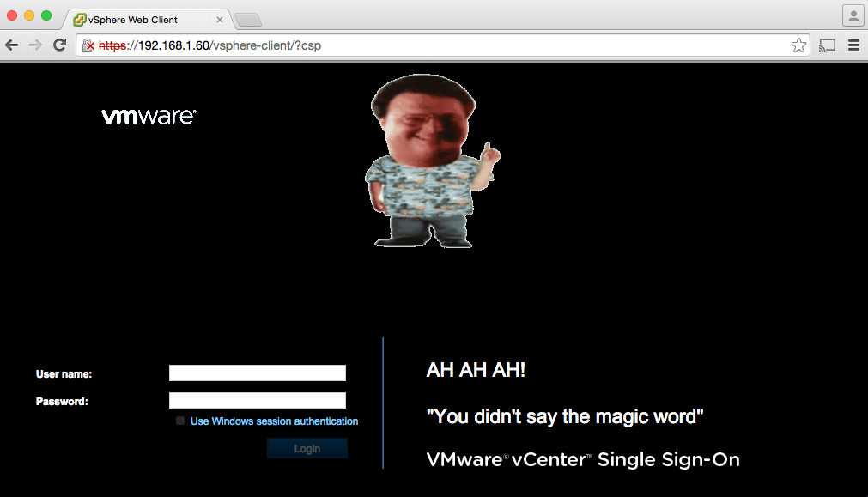
Task: Click the vSphere tab favicon
Action: 80,20
